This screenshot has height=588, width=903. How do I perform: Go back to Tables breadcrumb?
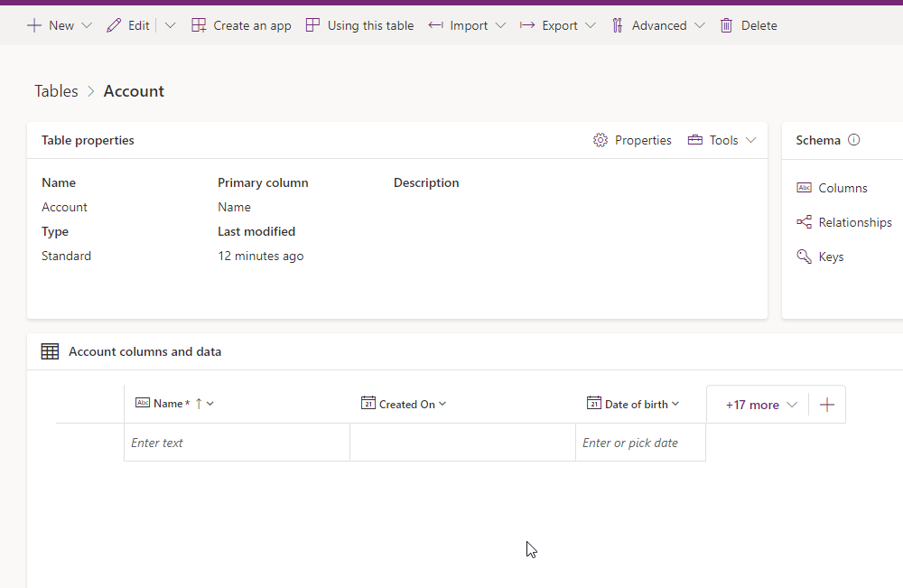coord(56,91)
